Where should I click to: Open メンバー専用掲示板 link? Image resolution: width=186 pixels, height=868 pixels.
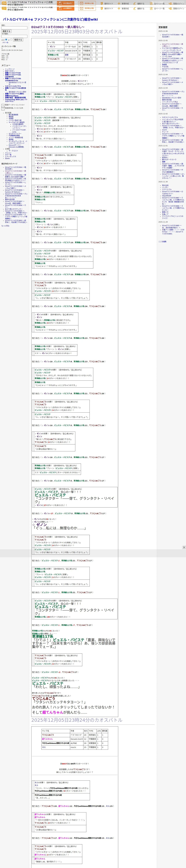pyautogui.click(x=16, y=137)
